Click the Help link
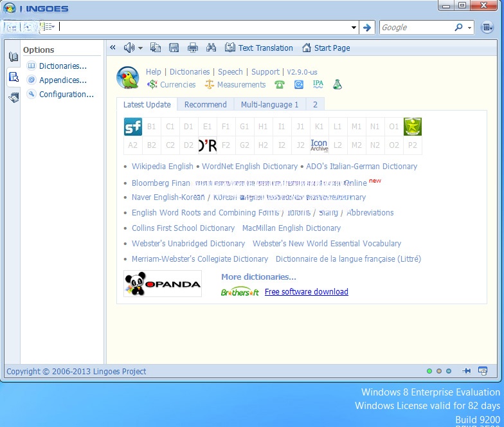The height and width of the screenshot is (427, 504). [153, 72]
